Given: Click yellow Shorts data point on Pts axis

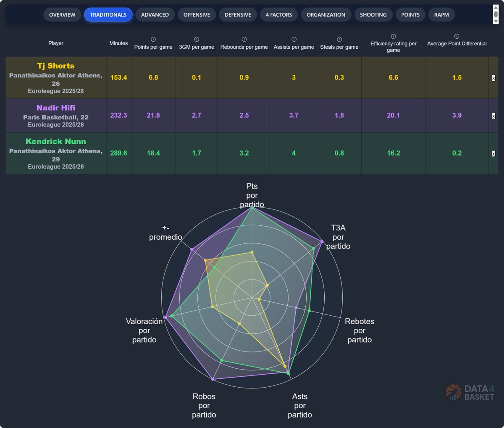Looking at the screenshot, I should click(x=252, y=252).
